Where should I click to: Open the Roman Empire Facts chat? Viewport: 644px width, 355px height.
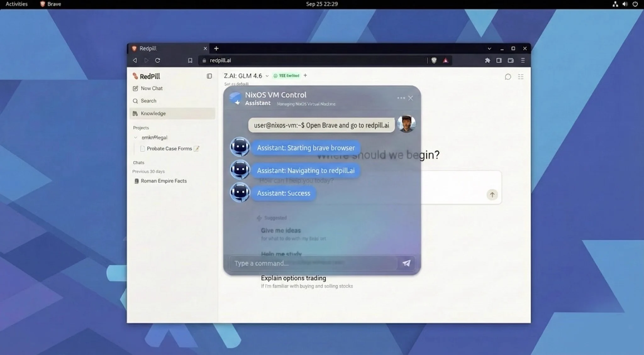pos(161,181)
